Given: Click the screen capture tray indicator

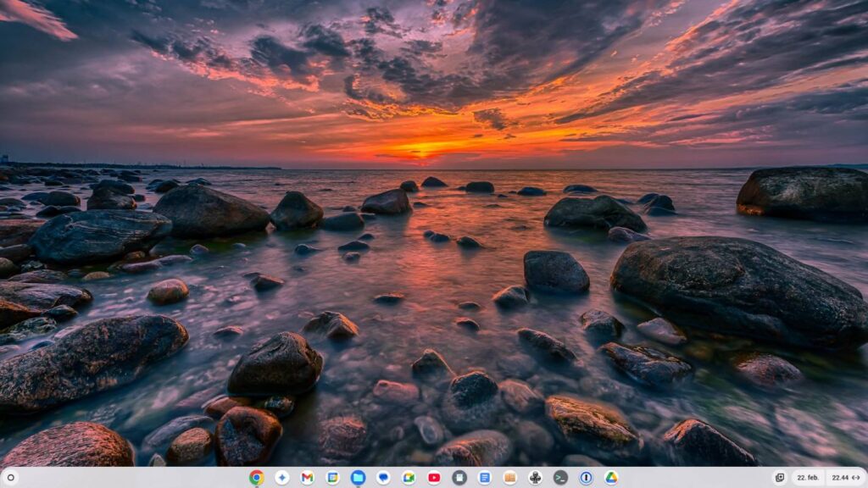Looking at the screenshot, I should pos(780,477).
